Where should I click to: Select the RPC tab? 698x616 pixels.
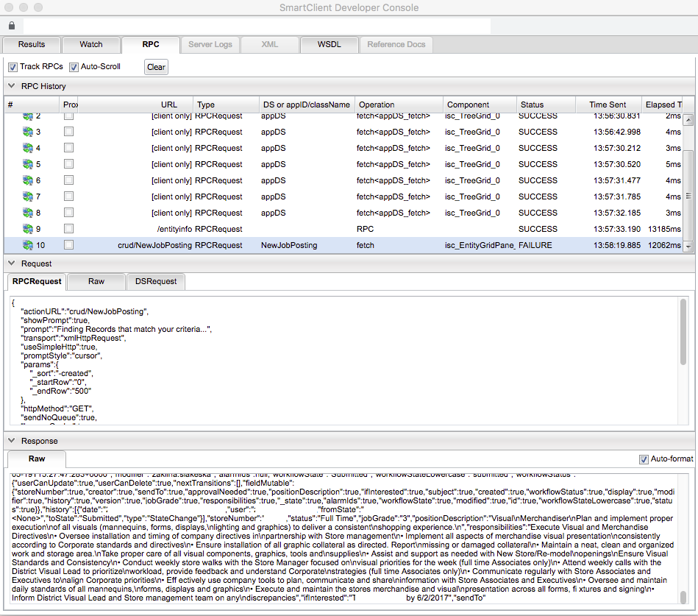click(151, 45)
